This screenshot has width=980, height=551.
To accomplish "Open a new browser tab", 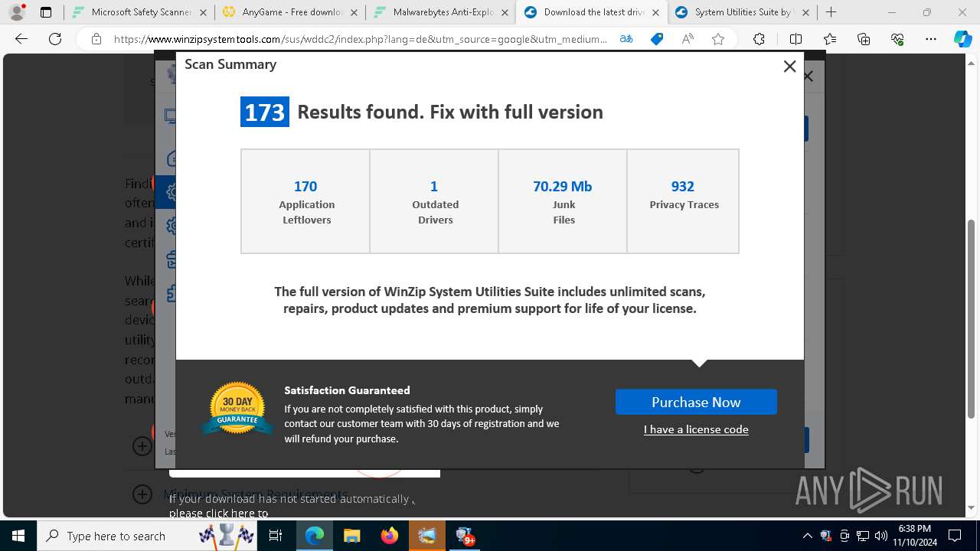I will click(831, 12).
